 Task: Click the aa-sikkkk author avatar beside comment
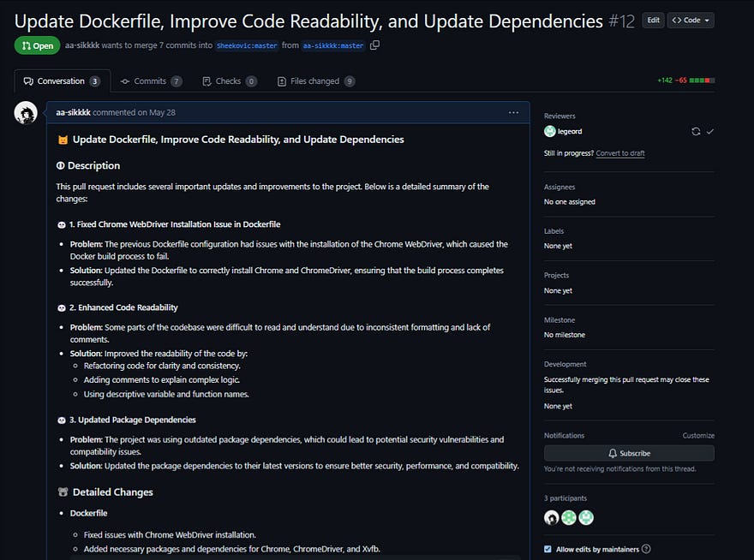click(x=26, y=113)
